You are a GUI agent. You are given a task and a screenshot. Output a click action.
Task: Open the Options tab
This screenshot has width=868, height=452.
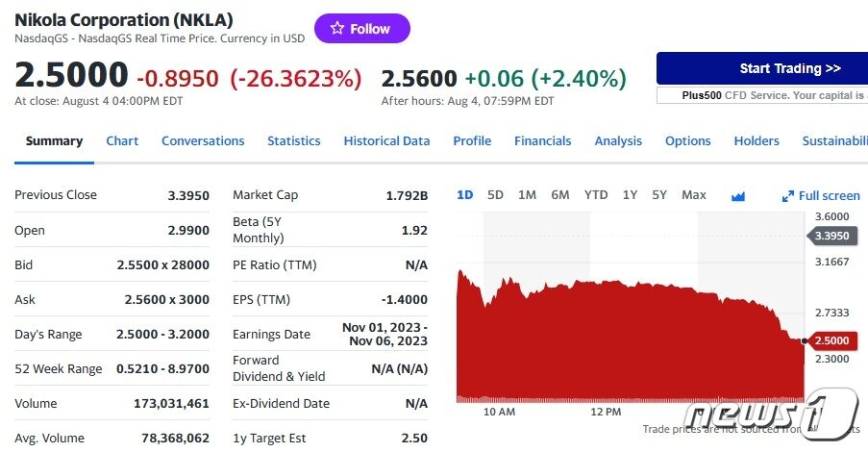pyautogui.click(x=688, y=140)
